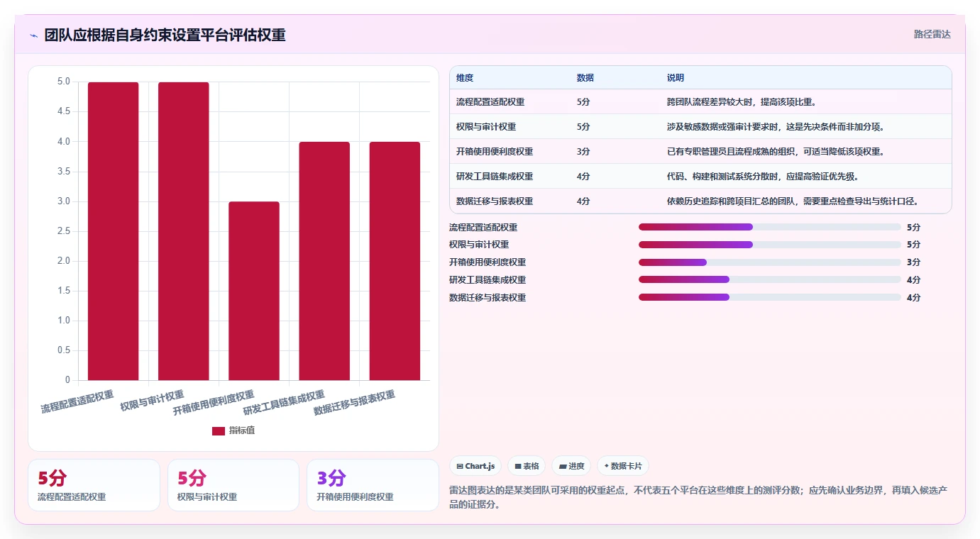Click the 数据迁移与报表权重 chart bar

[x=395, y=261]
